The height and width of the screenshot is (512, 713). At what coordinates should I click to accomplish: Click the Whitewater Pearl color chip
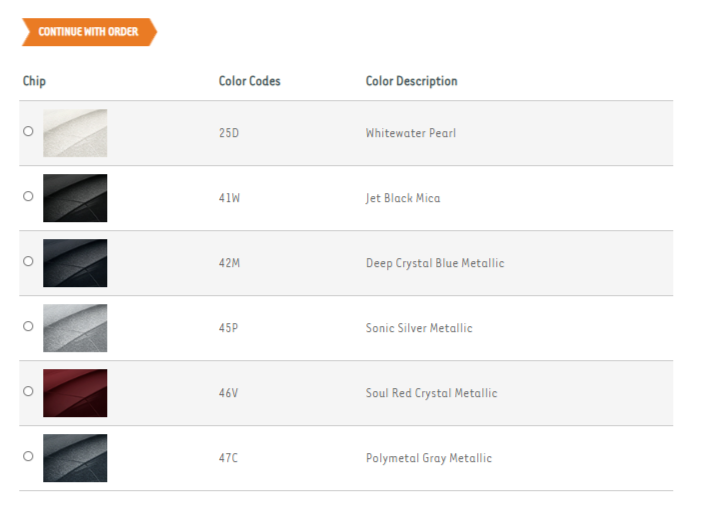click(75, 133)
